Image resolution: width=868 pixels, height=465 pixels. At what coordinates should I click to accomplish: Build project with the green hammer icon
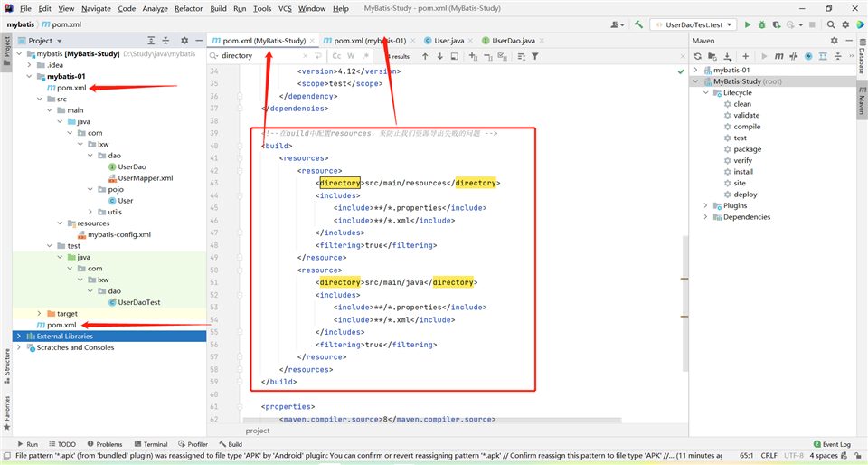639,24
